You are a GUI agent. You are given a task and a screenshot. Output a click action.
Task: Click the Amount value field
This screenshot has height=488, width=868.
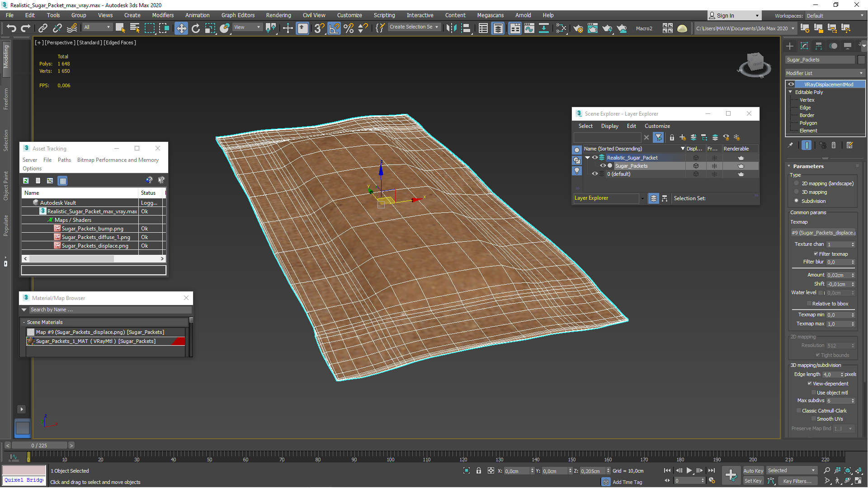[x=838, y=275]
